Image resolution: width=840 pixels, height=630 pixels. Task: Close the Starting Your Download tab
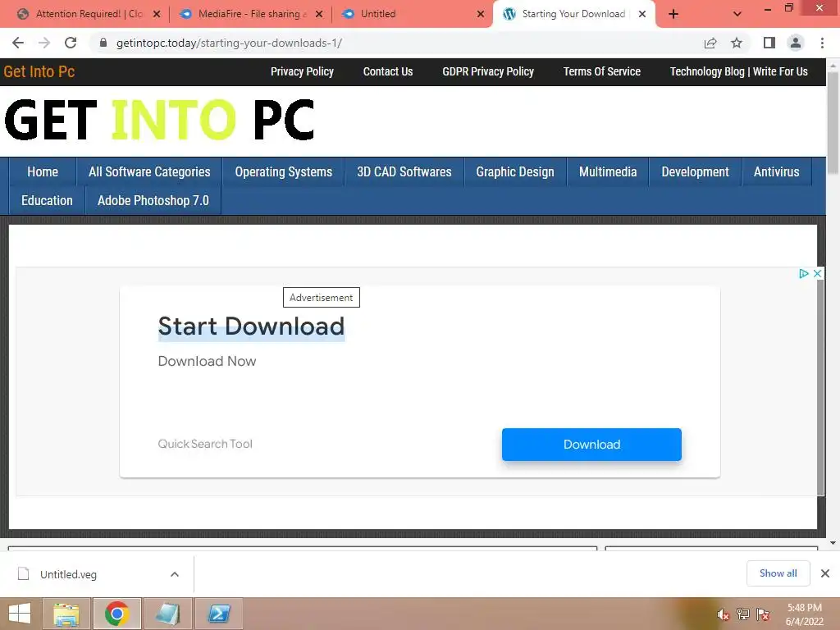click(x=642, y=14)
